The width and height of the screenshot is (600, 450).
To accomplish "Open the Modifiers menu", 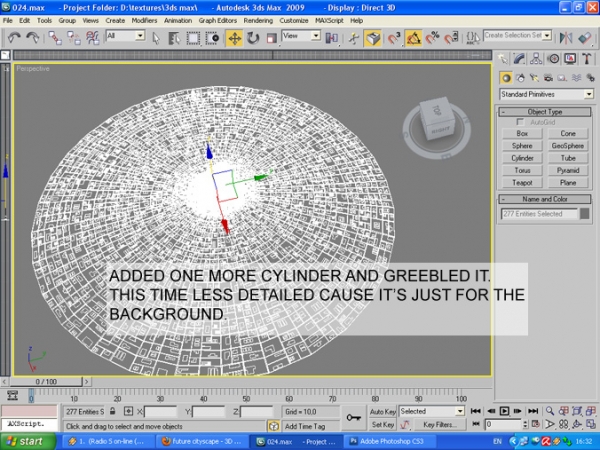I will (x=144, y=21).
